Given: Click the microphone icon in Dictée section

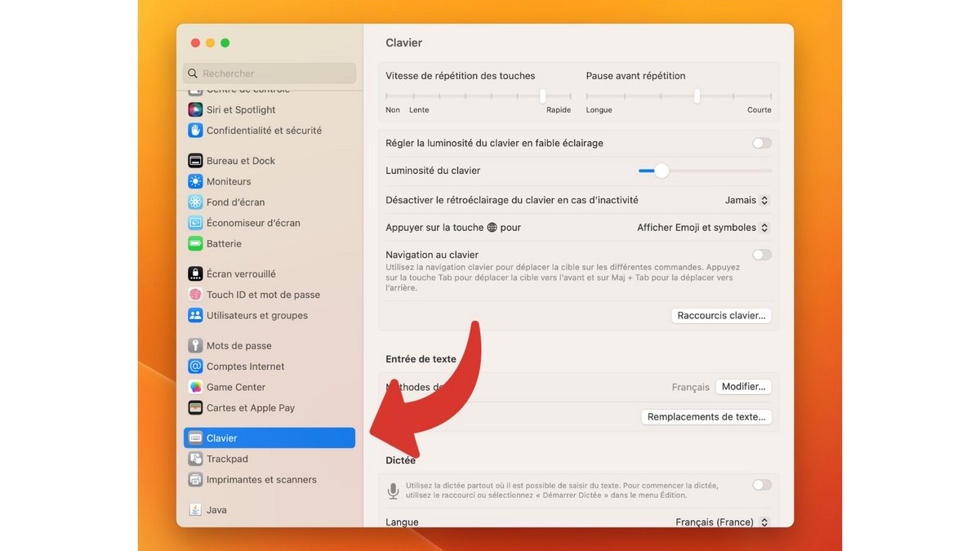Looking at the screenshot, I should coord(393,491).
